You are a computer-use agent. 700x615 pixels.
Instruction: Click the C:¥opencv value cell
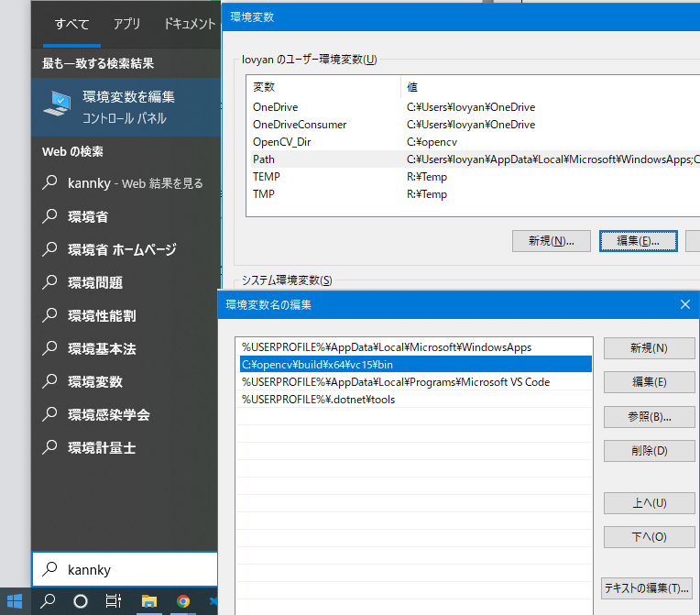pyautogui.click(x=432, y=142)
